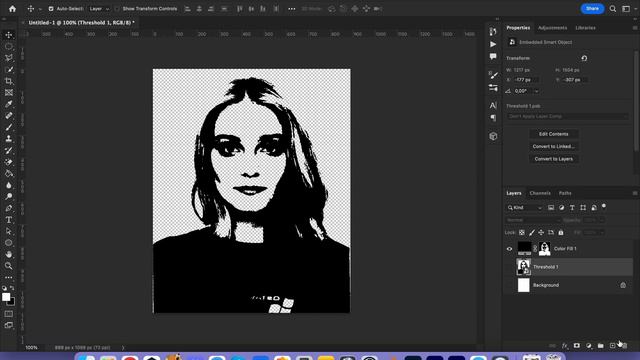Open the workspace switcher dropdown
Screen dimensions: 640x360
coord(626,9)
